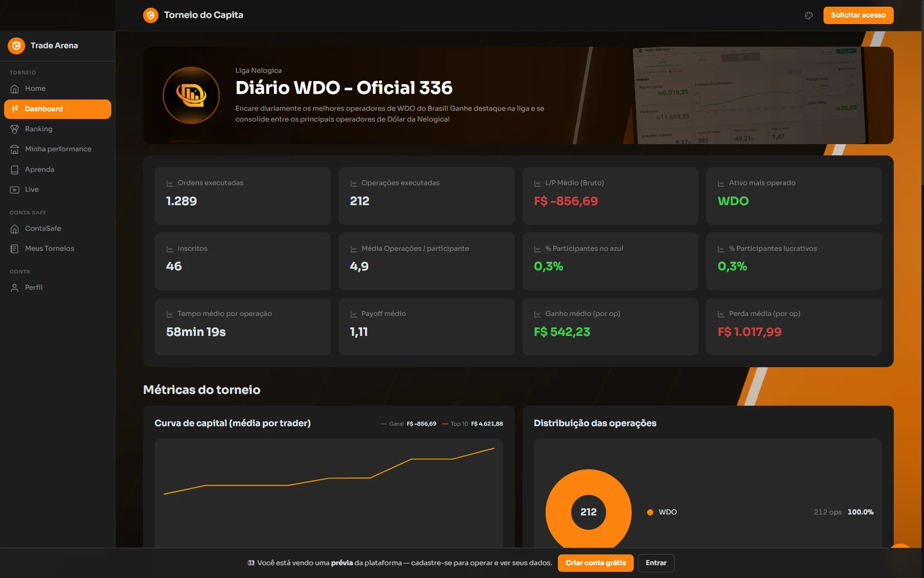Viewport: 924px width, 578px height.
Task: Click the Perfil user icon
Action: tap(15, 288)
